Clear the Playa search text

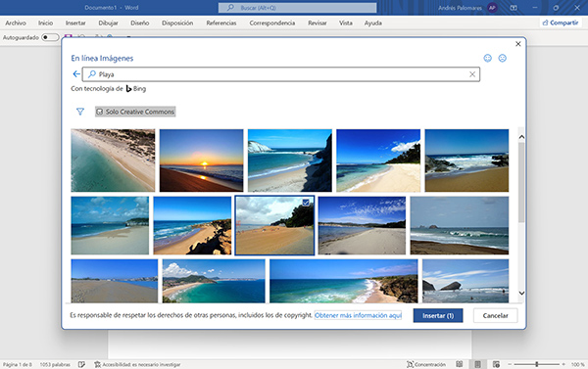[472, 74]
